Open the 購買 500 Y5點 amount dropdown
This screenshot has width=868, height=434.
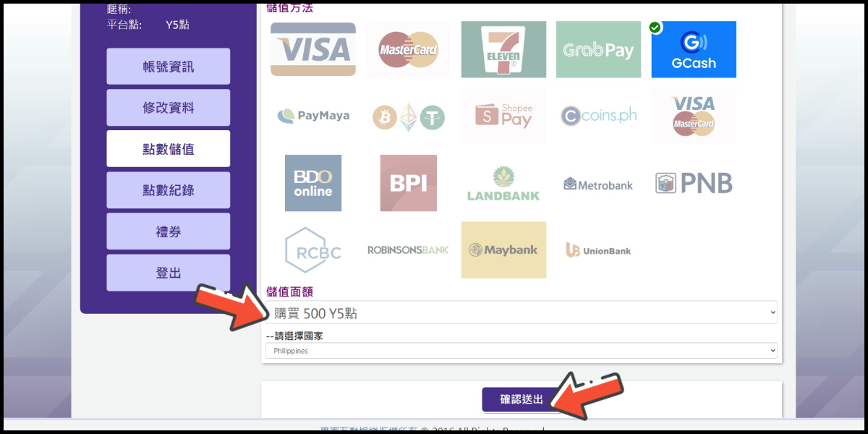(522, 312)
